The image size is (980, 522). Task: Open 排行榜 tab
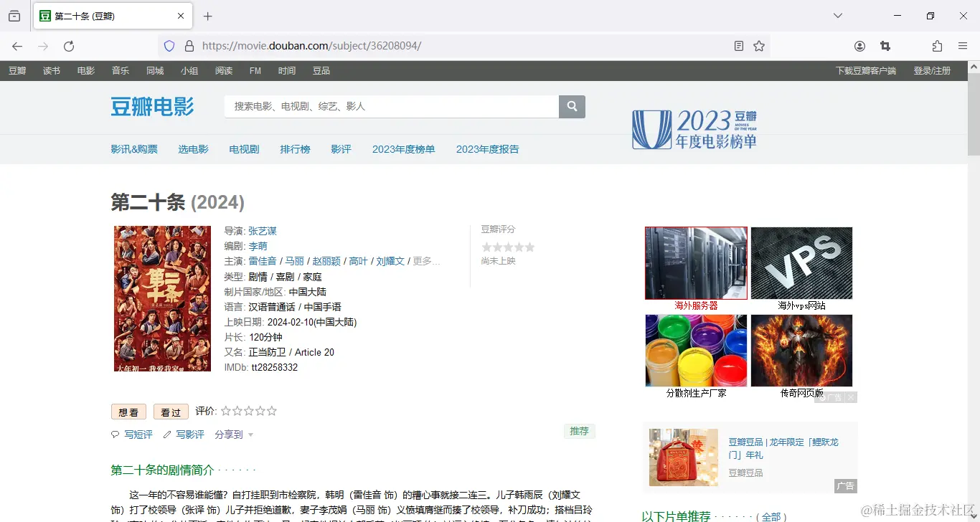tap(295, 149)
